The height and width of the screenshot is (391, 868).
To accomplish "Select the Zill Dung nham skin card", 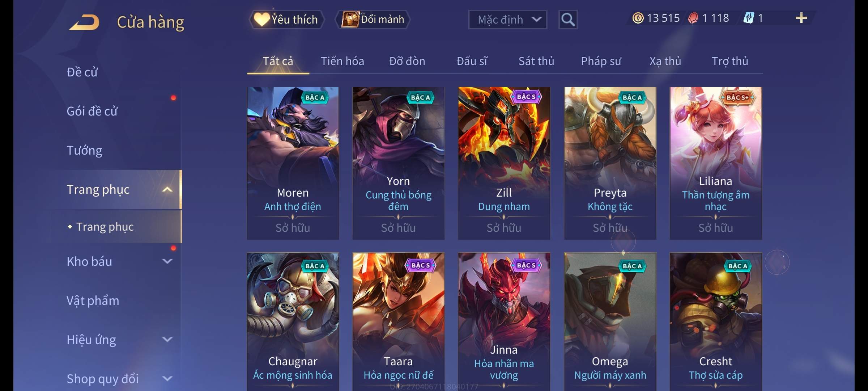I will [504, 163].
